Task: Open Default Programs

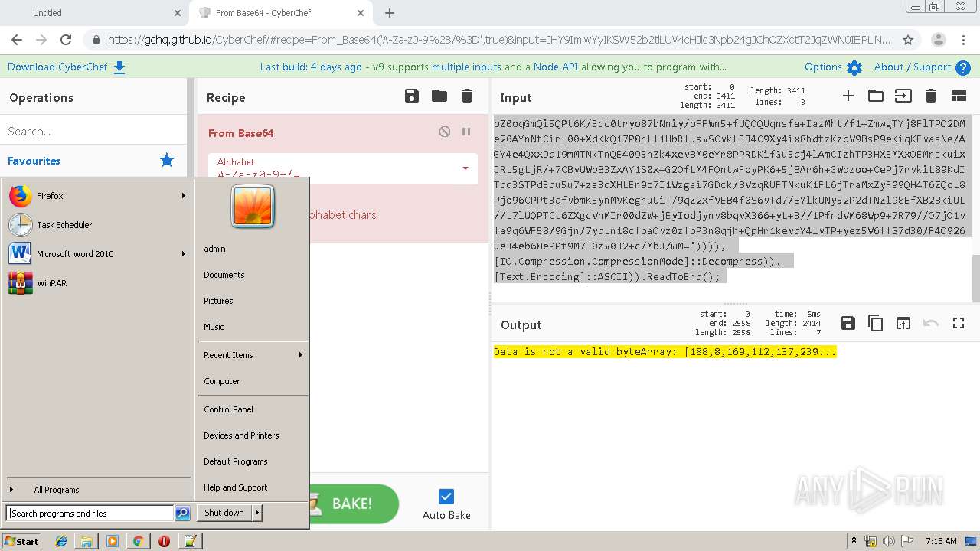Action: pyautogui.click(x=235, y=461)
